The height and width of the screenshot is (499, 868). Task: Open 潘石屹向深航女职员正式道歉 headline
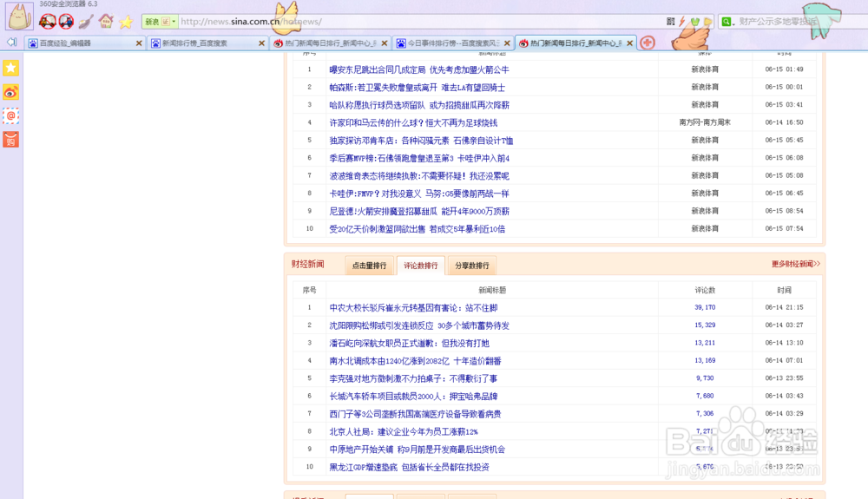coord(409,344)
